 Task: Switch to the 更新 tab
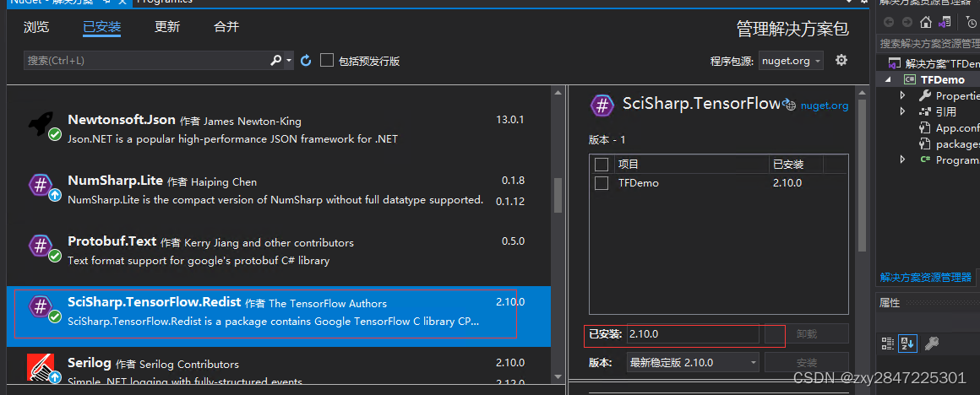click(167, 27)
